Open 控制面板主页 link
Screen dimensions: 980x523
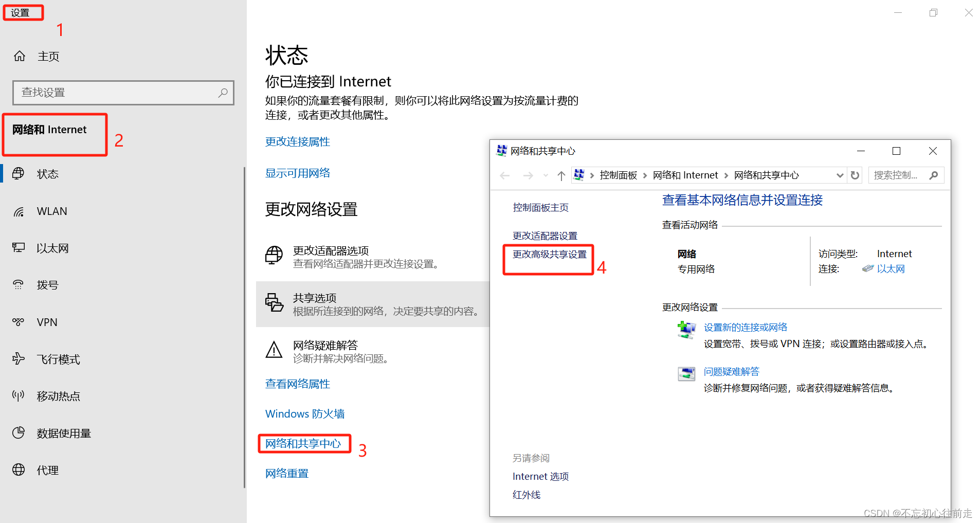541,208
